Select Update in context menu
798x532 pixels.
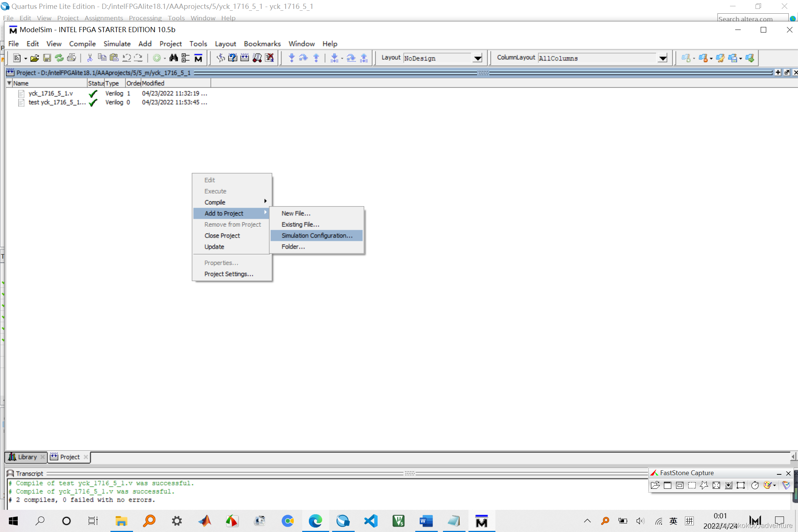coord(231,246)
